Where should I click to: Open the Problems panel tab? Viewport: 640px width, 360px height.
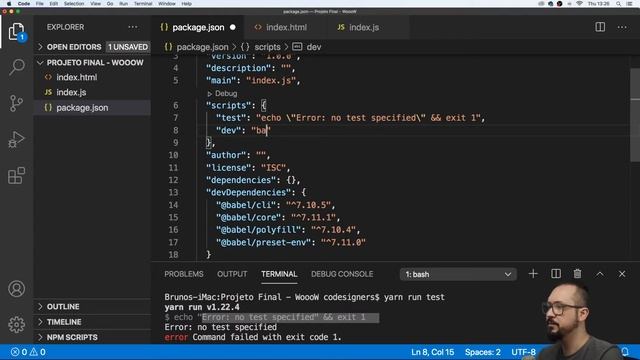click(x=184, y=274)
